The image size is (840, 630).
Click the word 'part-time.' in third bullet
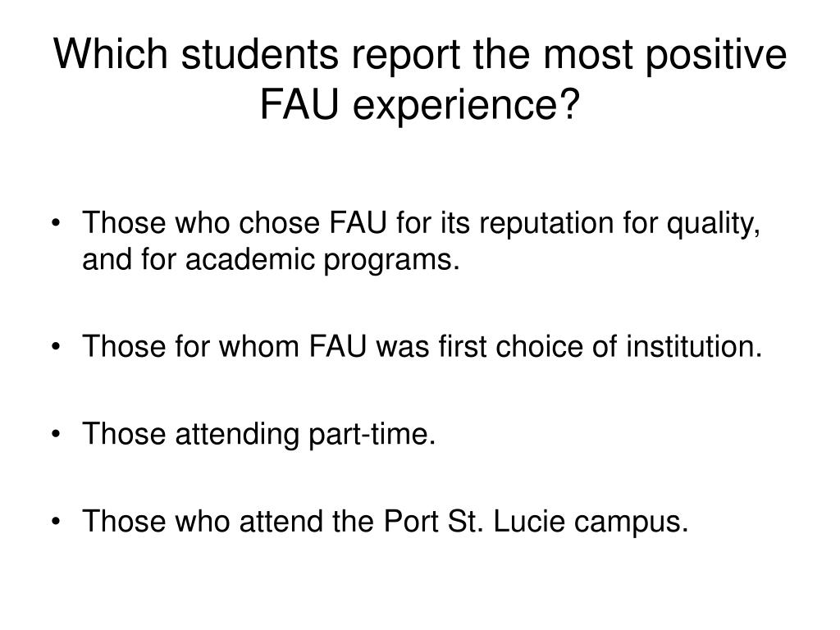pyautogui.click(x=372, y=435)
